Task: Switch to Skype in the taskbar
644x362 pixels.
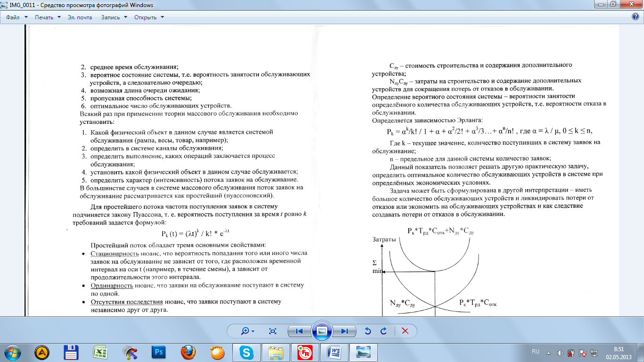Action: 247,352
